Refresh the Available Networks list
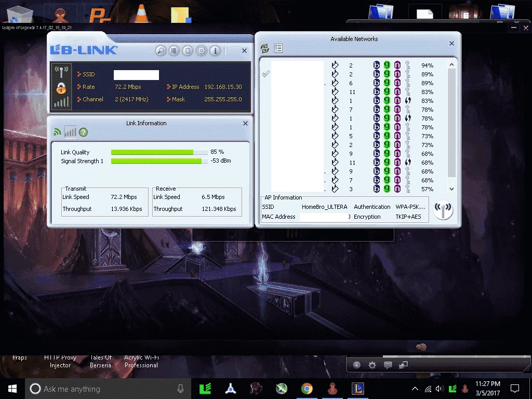The image size is (532, 399). point(265,48)
